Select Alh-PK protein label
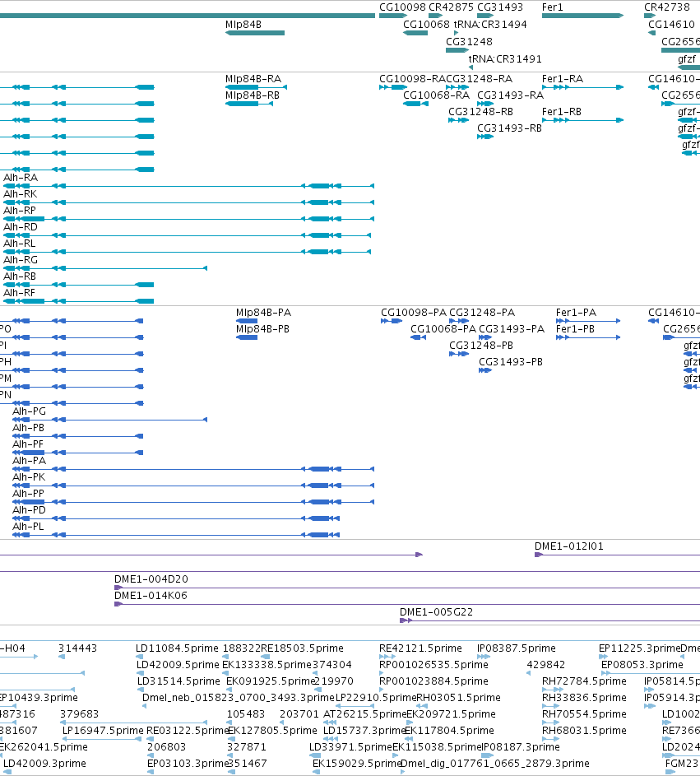This screenshot has width=700, height=776. coord(29,477)
